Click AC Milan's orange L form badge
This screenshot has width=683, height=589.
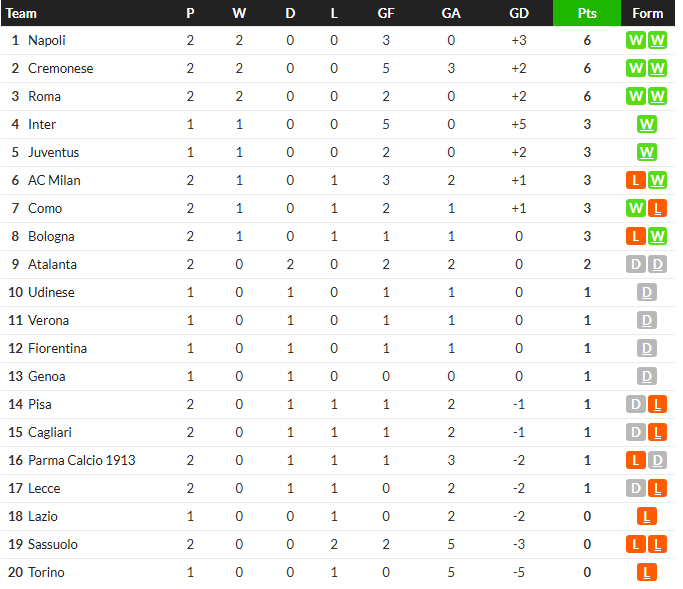636,180
